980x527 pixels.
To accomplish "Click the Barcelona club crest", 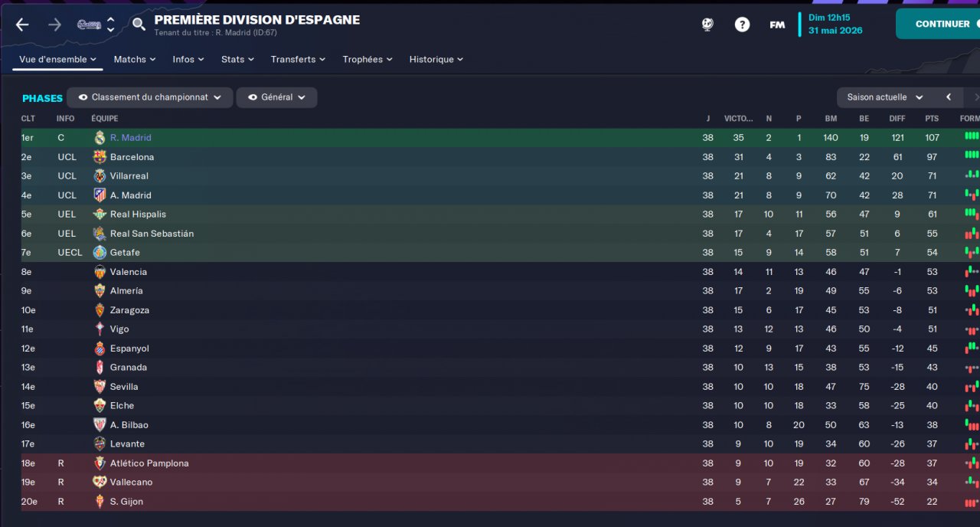I will click(100, 157).
